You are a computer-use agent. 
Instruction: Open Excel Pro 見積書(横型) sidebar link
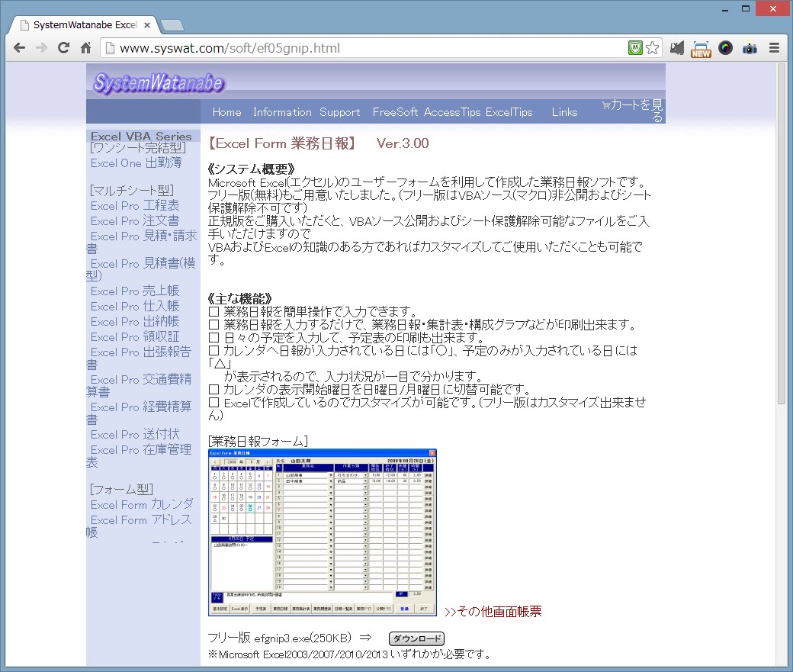[142, 269]
